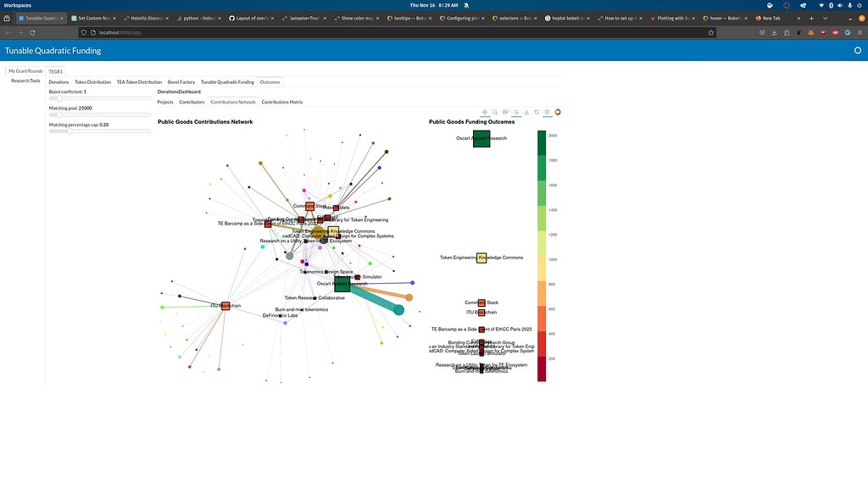868x488 pixels.
Task: Save the plot using the save icon
Action: tap(526, 112)
